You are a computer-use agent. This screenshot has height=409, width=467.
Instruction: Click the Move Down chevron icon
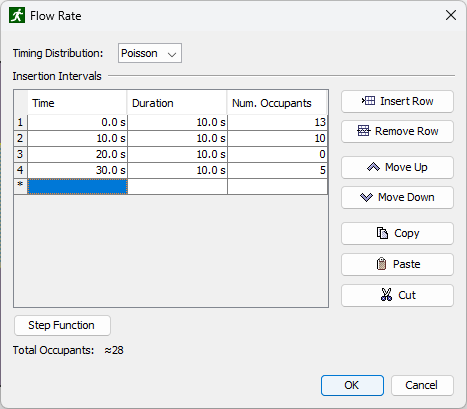[x=366, y=197]
